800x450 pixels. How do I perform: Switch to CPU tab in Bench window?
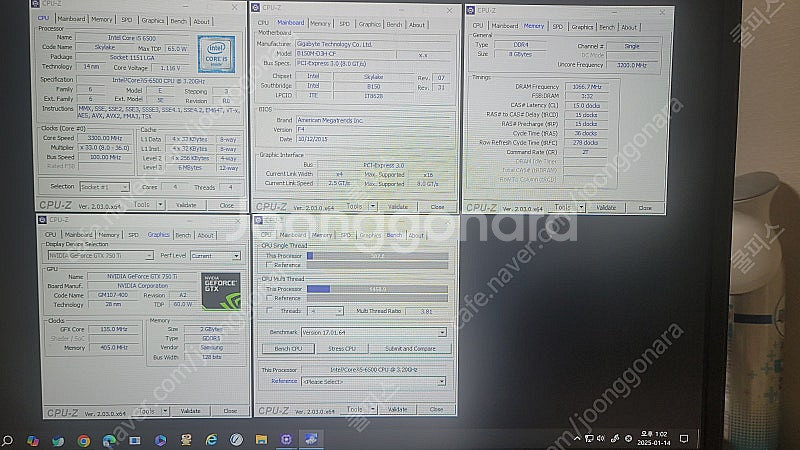pyautogui.click(x=266, y=235)
